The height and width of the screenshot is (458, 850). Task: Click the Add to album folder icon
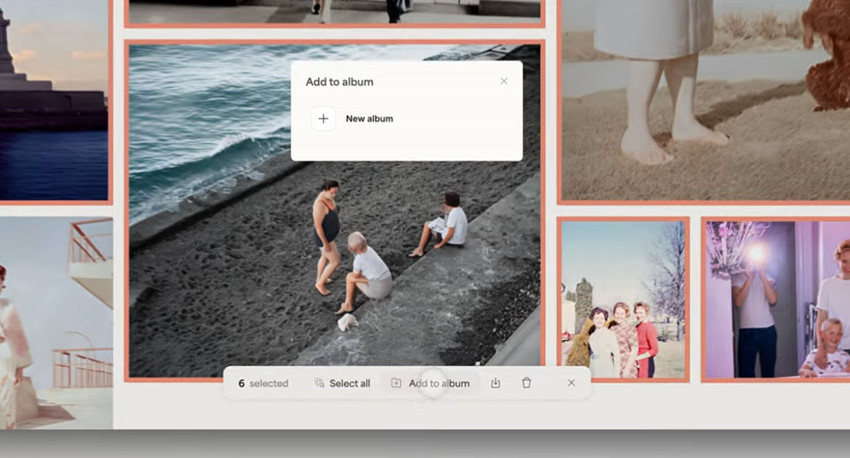click(396, 383)
